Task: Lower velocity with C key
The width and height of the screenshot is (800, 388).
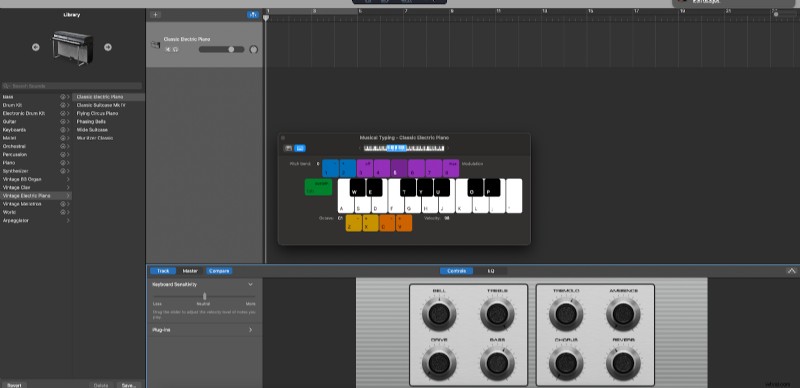Action: click(387, 223)
